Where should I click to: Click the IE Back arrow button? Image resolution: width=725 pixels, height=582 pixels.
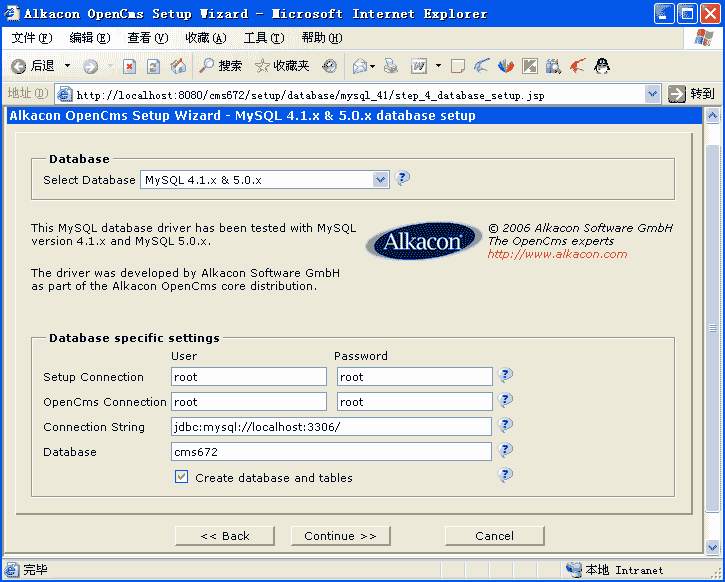(x=32, y=67)
